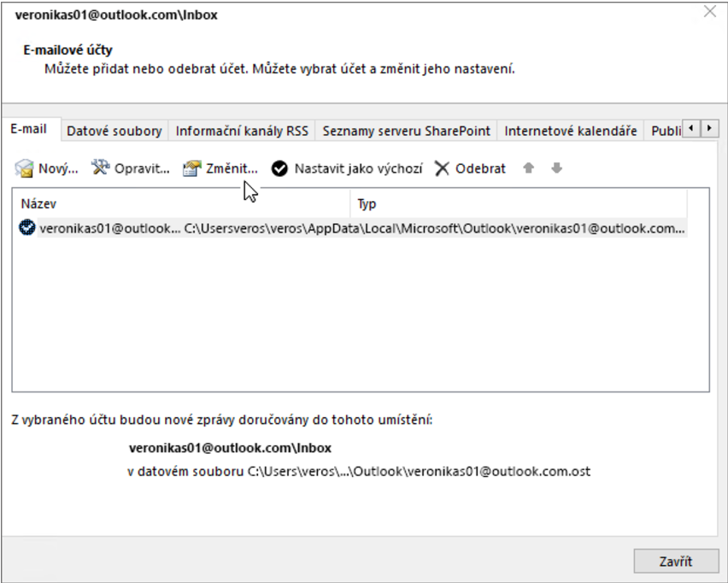Click the X icon beside Odebrat
This screenshot has height=583, width=728.
[x=442, y=168]
